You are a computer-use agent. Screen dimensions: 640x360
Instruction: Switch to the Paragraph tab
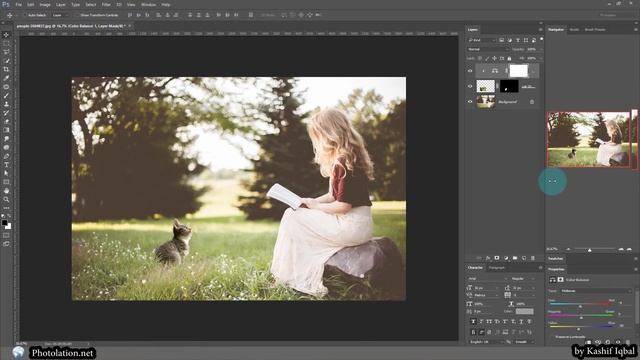pyautogui.click(x=497, y=268)
